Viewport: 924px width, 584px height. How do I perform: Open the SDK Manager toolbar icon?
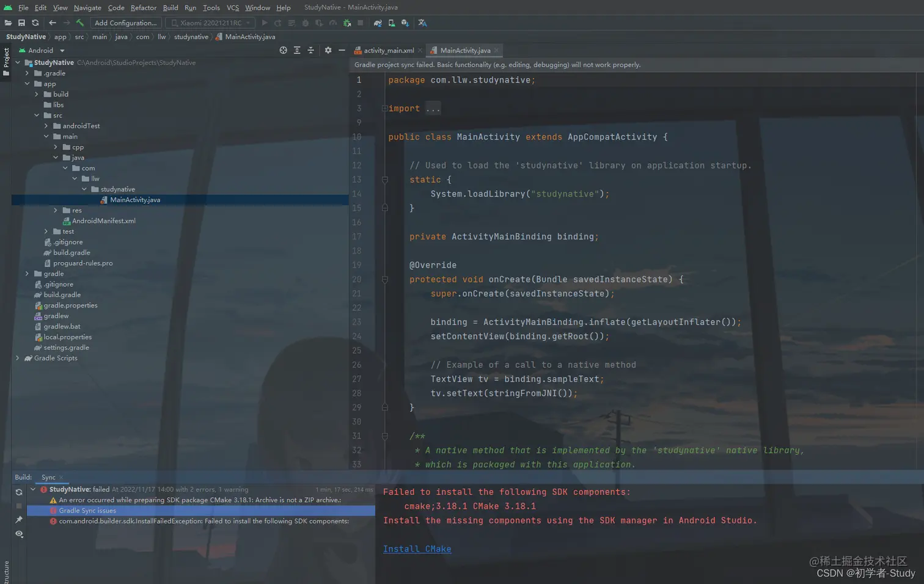[x=405, y=23]
